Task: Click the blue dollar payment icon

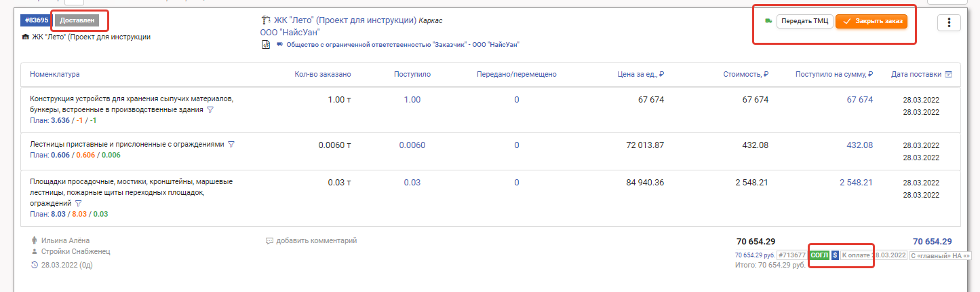Action: pyautogui.click(x=835, y=255)
